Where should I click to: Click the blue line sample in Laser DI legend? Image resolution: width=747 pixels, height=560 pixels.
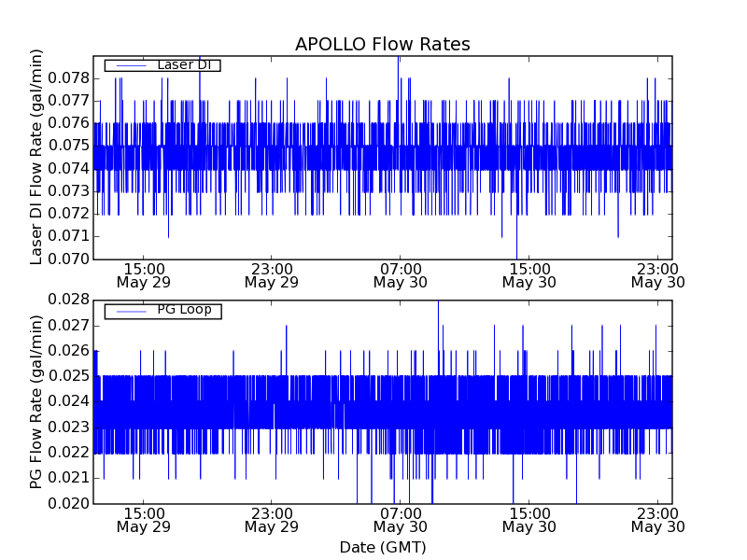pos(129,65)
